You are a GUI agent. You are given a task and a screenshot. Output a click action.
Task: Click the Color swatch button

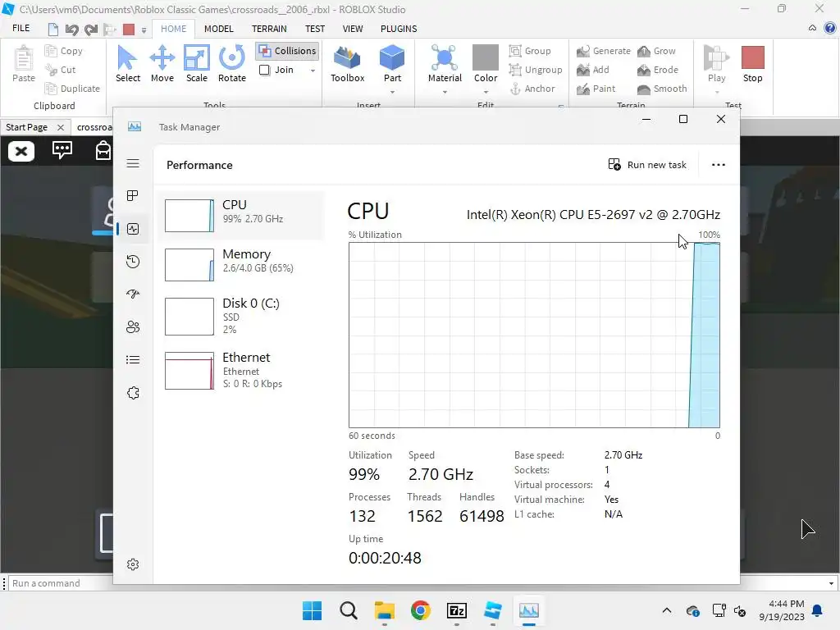pyautogui.click(x=486, y=64)
